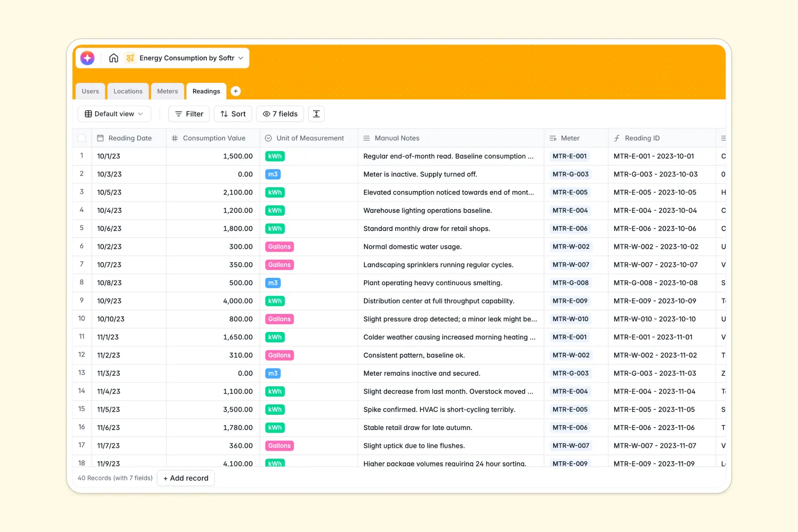Select Reading ID MTR-W-007 - 2023-11-07
The width and height of the screenshot is (798, 532).
[x=662, y=446]
